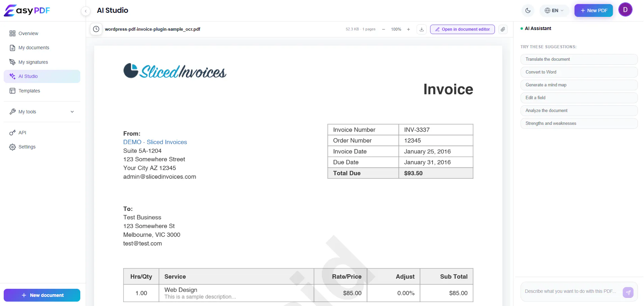Click the send message paper-plane icon
Screen dimensions: 644x306
628,293
